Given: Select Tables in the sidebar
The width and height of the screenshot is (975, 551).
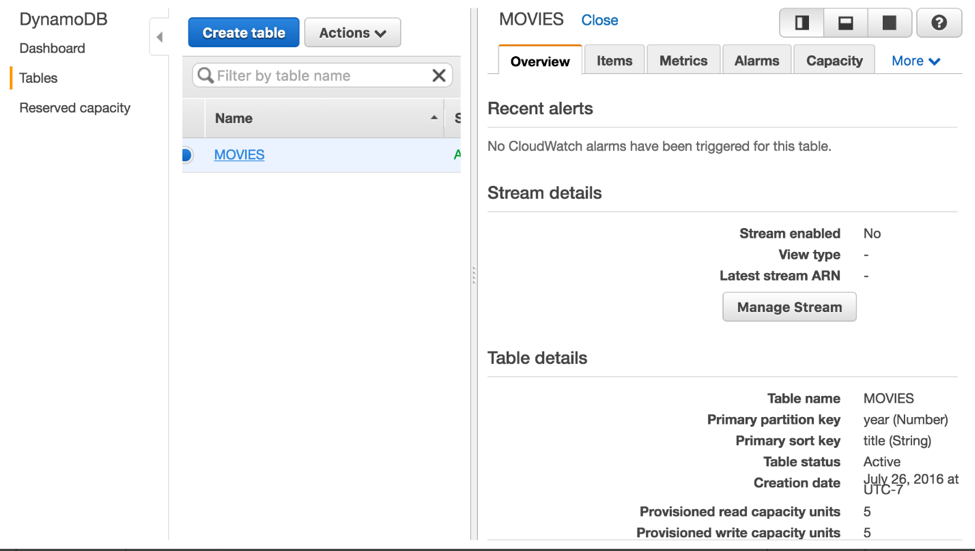Looking at the screenshot, I should coord(39,78).
